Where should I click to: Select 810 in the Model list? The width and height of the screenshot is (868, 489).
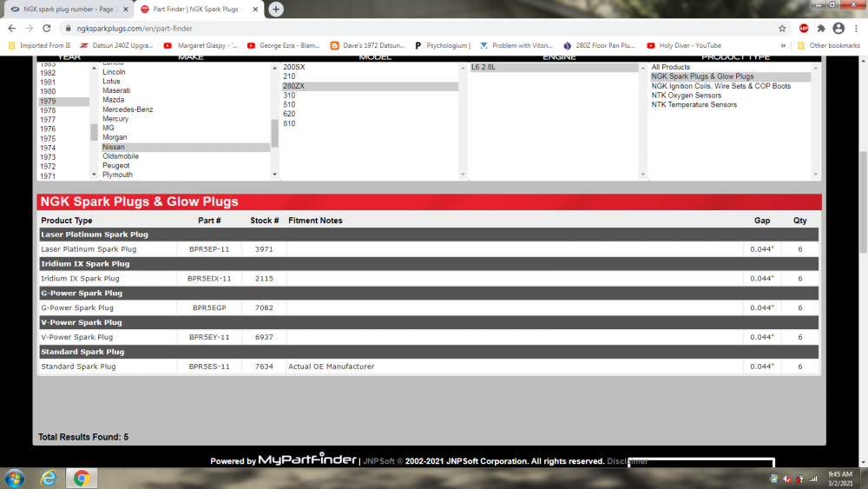289,123
